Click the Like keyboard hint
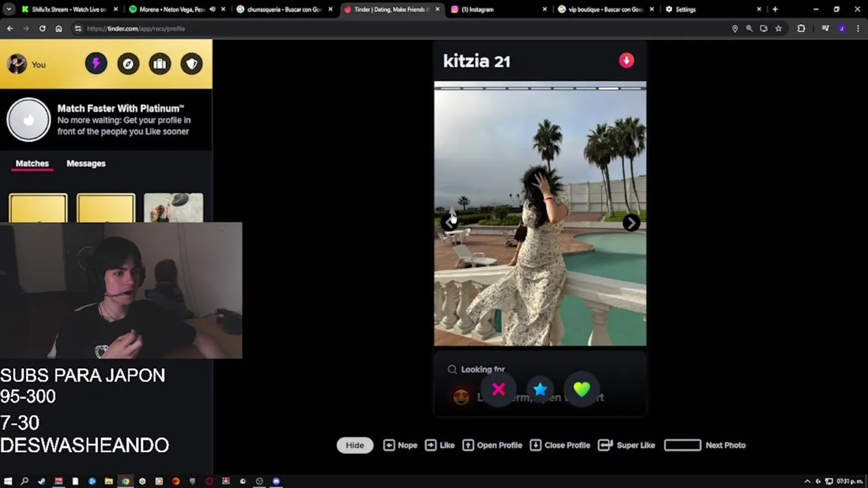The width and height of the screenshot is (868, 488). 439,445
